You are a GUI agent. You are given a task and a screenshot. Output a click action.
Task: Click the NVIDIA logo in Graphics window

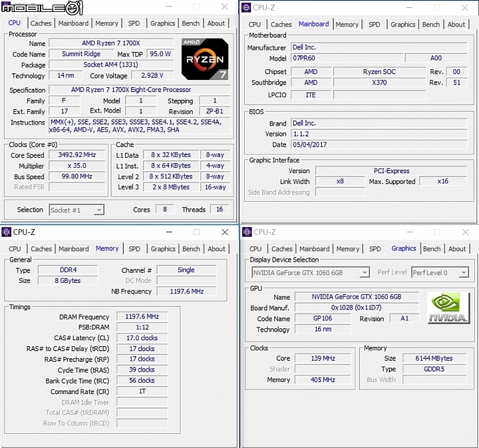(448, 308)
